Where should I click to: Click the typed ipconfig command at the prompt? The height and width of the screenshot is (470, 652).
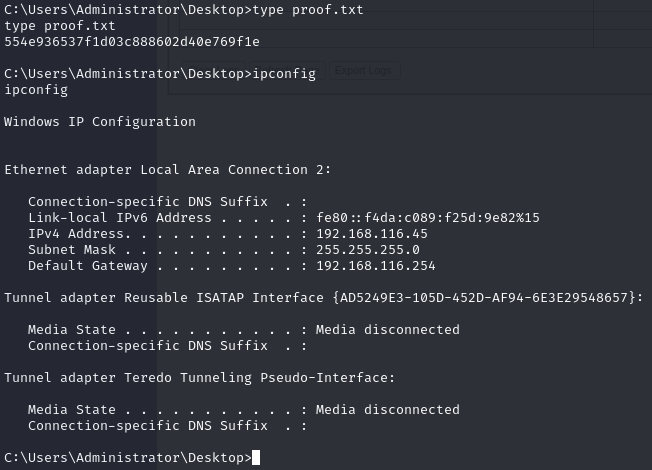285,74
